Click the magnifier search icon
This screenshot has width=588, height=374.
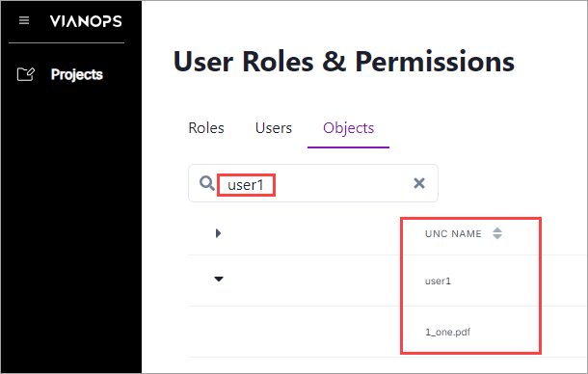point(207,183)
